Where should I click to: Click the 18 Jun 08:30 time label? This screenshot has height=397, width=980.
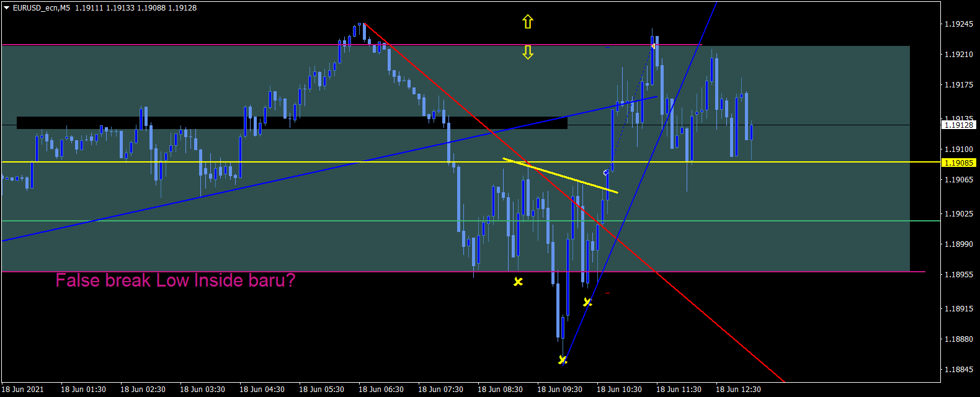coord(500,390)
